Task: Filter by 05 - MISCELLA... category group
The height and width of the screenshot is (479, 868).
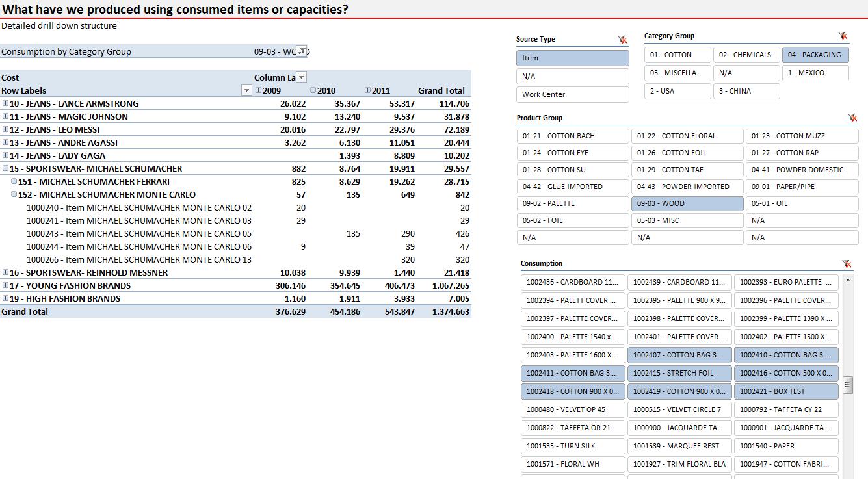Action: (678, 73)
